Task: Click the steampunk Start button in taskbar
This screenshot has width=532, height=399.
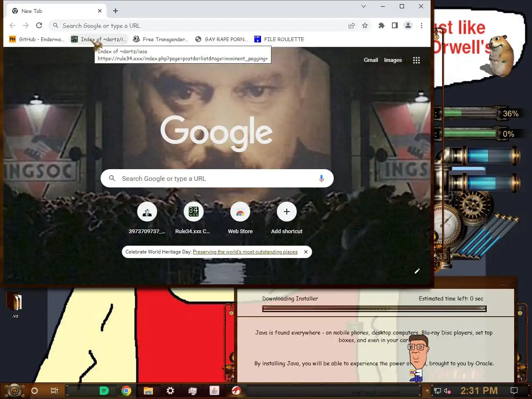Action: (x=14, y=391)
